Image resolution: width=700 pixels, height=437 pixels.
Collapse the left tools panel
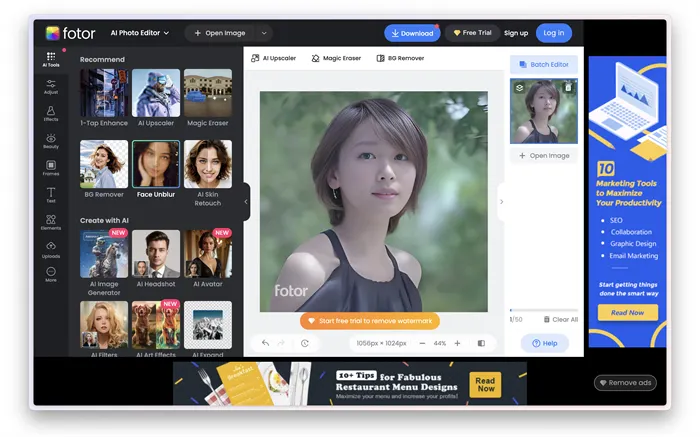pyautogui.click(x=246, y=202)
